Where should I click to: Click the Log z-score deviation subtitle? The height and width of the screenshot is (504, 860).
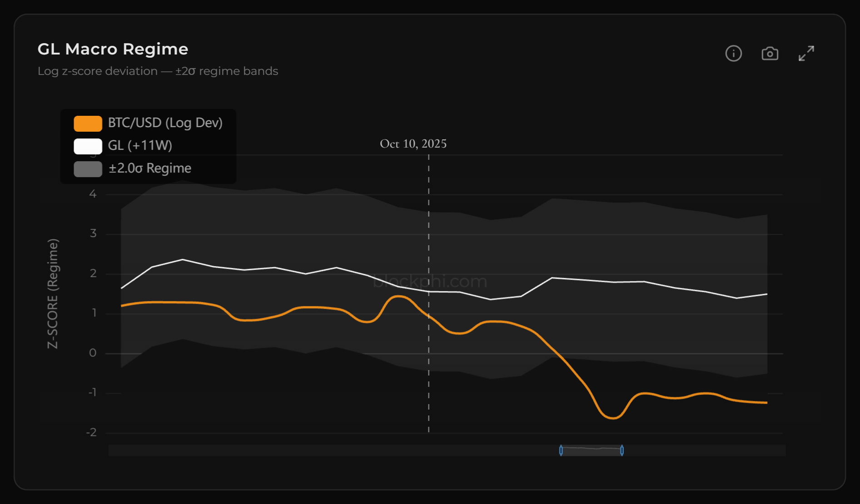pos(158,71)
